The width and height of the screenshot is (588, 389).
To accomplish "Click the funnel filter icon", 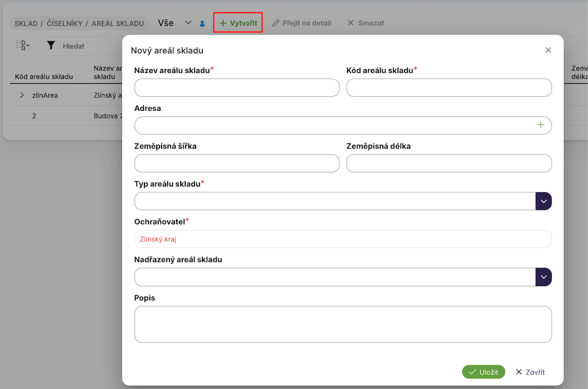I will 50,46.
